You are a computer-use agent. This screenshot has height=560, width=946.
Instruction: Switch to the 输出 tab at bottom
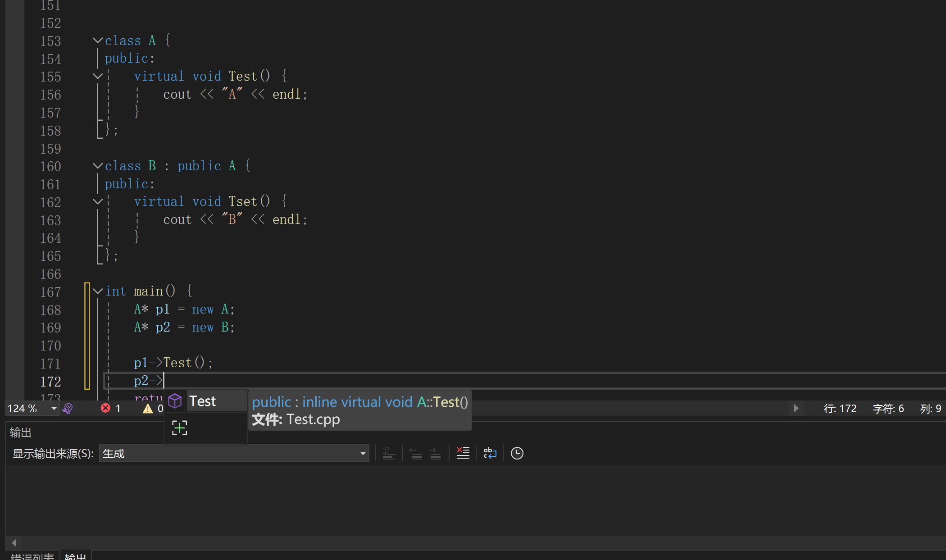pyautogui.click(x=75, y=556)
